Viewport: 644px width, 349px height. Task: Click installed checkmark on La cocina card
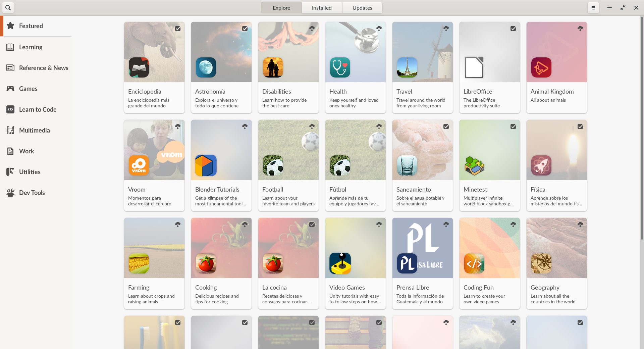(x=312, y=225)
